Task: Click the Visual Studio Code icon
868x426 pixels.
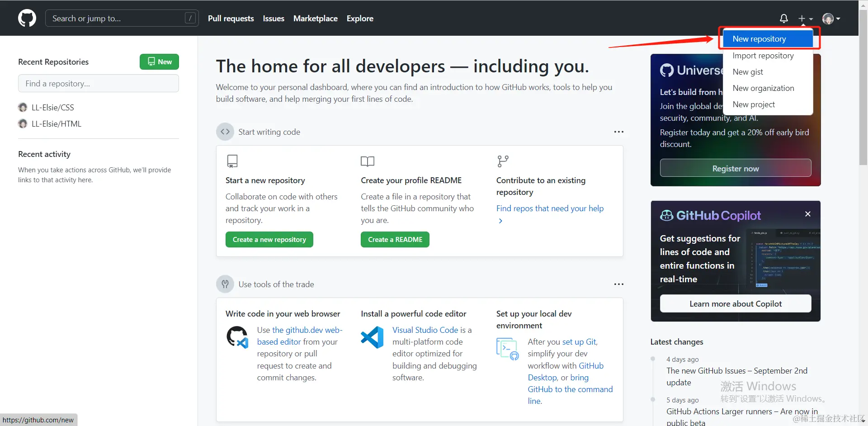Action: point(372,337)
